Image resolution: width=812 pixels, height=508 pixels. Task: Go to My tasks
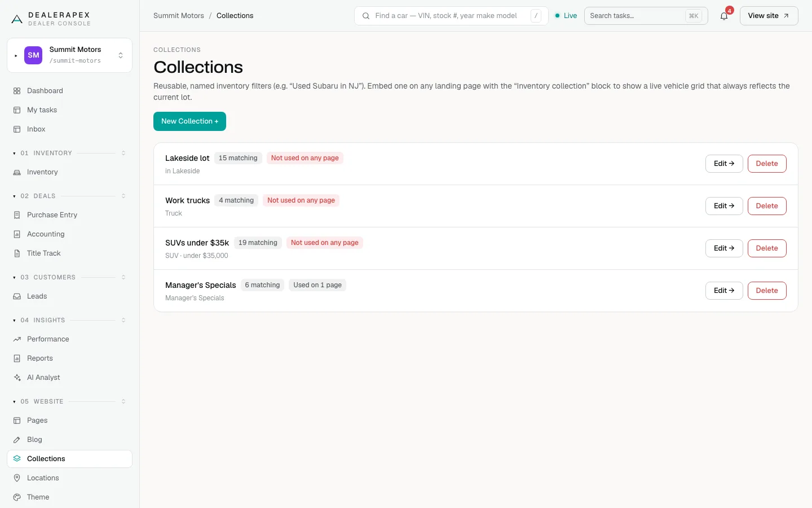(69, 110)
